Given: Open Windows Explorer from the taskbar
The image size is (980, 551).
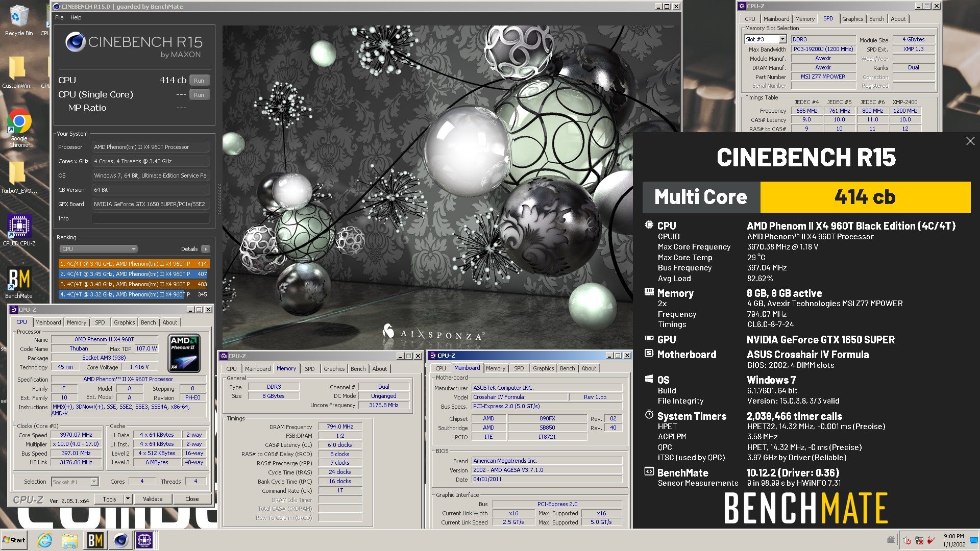Looking at the screenshot, I should 70,540.
